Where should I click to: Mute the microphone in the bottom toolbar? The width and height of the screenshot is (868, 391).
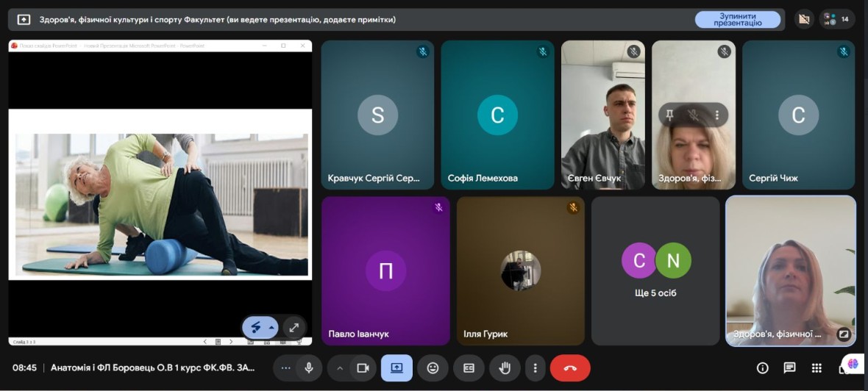[309, 368]
